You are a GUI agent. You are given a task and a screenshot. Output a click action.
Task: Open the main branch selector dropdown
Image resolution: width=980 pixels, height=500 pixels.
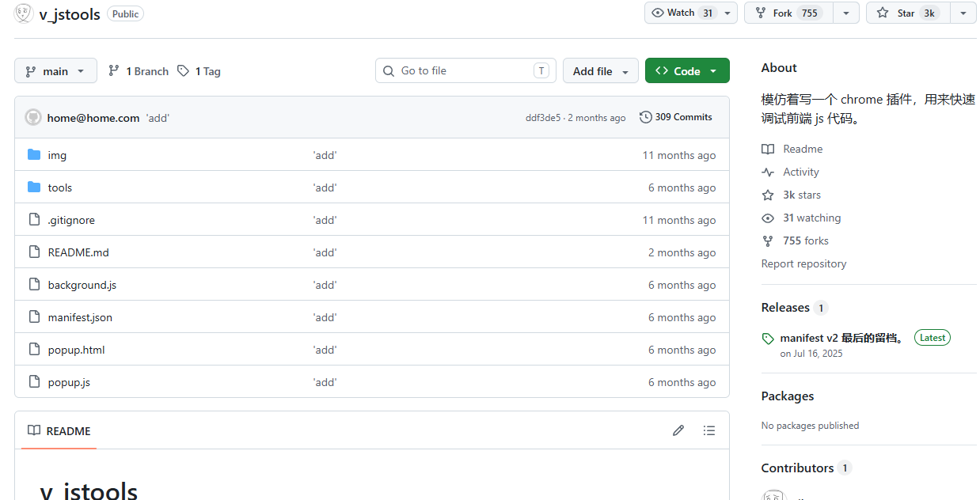pyautogui.click(x=55, y=70)
